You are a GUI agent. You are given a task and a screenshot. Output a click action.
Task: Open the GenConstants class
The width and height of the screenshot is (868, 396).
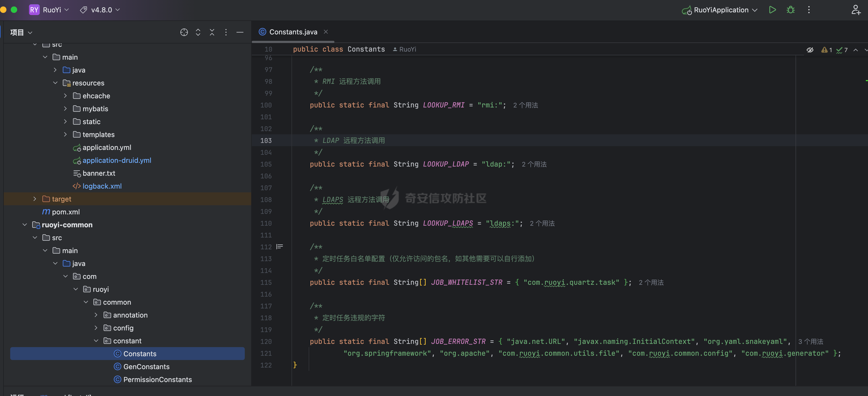[146, 367]
